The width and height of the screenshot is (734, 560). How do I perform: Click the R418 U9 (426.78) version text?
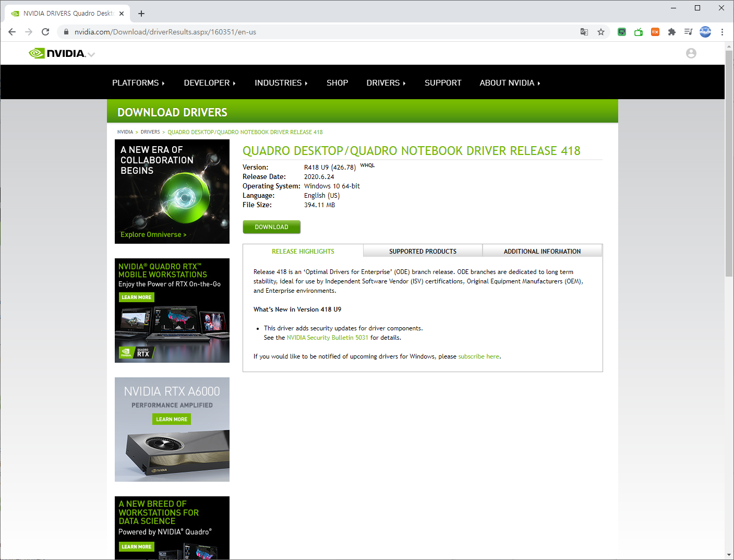pos(330,168)
